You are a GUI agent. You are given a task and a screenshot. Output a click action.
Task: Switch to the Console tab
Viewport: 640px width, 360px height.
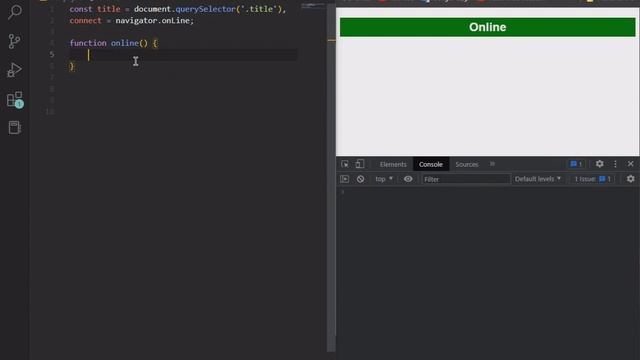431,164
